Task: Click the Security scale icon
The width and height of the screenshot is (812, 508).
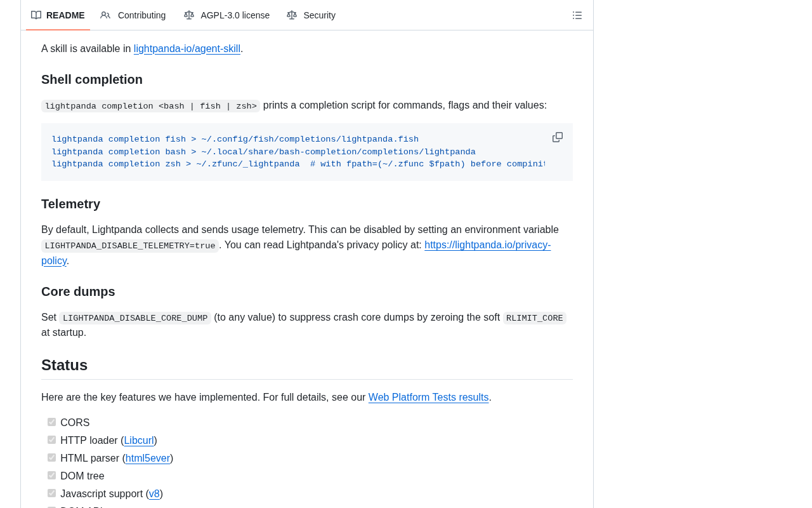Action: pyautogui.click(x=292, y=15)
